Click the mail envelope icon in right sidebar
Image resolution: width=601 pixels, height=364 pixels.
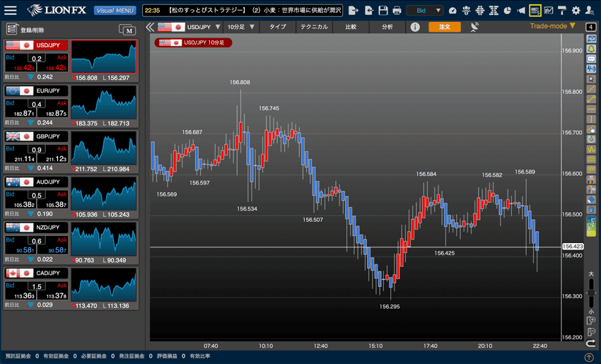pos(591,39)
